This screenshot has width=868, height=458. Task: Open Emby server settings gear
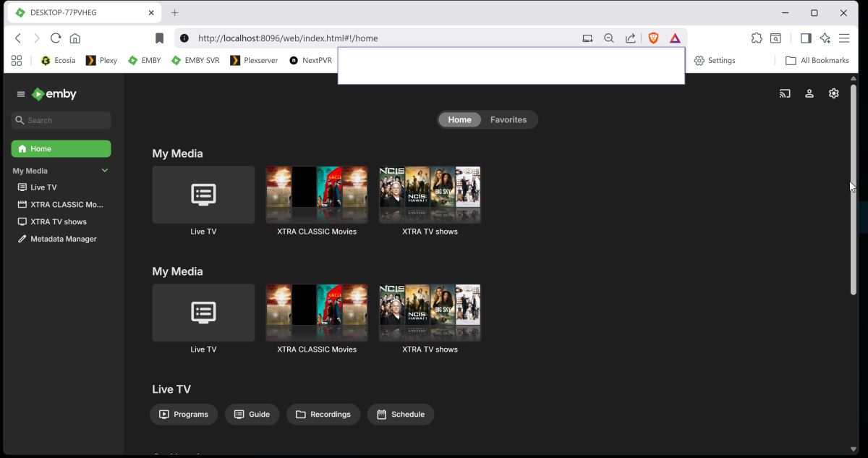point(834,93)
